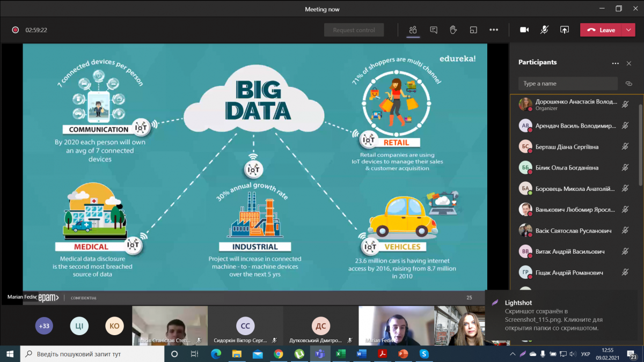Open the meeting chat conversation
The height and width of the screenshot is (362, 644).
(x=434, y=30)
